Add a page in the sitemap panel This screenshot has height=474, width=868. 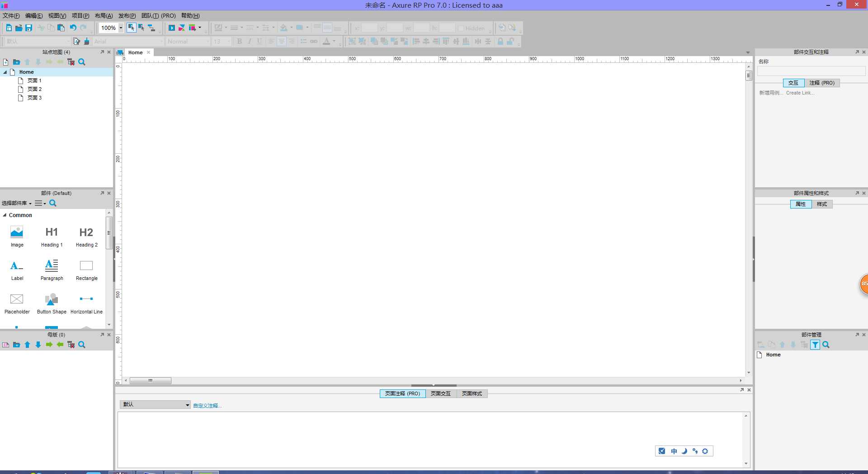pyautogui.click(x=6, y=62)
